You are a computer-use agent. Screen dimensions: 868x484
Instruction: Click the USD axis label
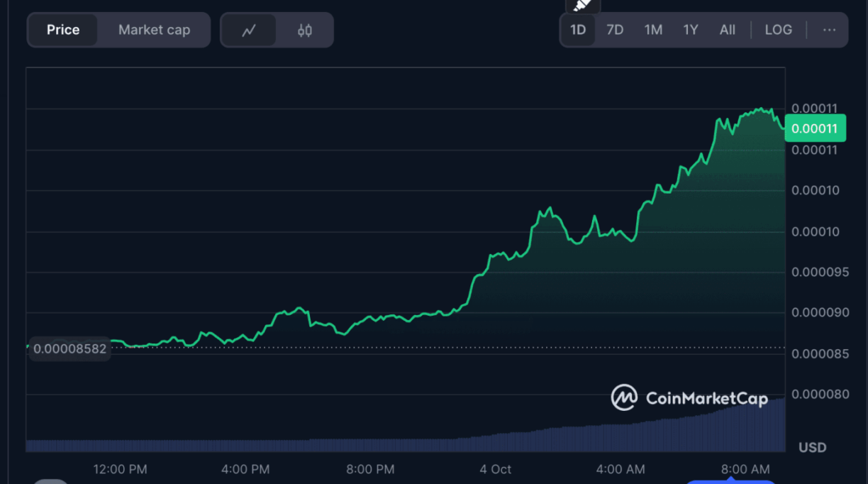pyautogui.click(x=811, y=447)
